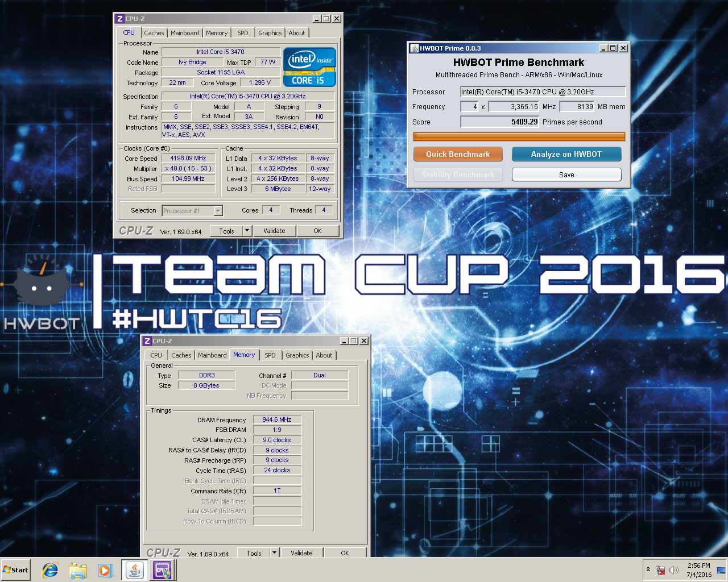728x582 pixels.
Task: Select the CPU tab in top CPU-Z window
Action: tap(129, 32)
